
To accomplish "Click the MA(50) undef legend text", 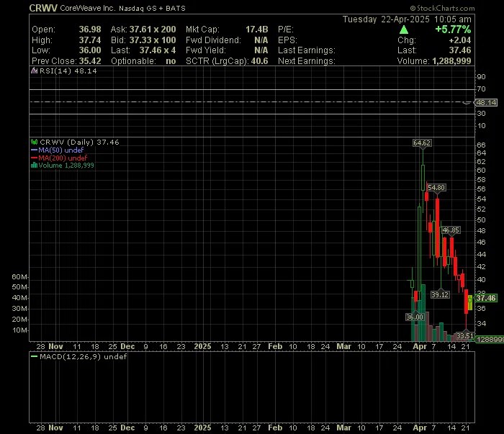I will 61,150.
